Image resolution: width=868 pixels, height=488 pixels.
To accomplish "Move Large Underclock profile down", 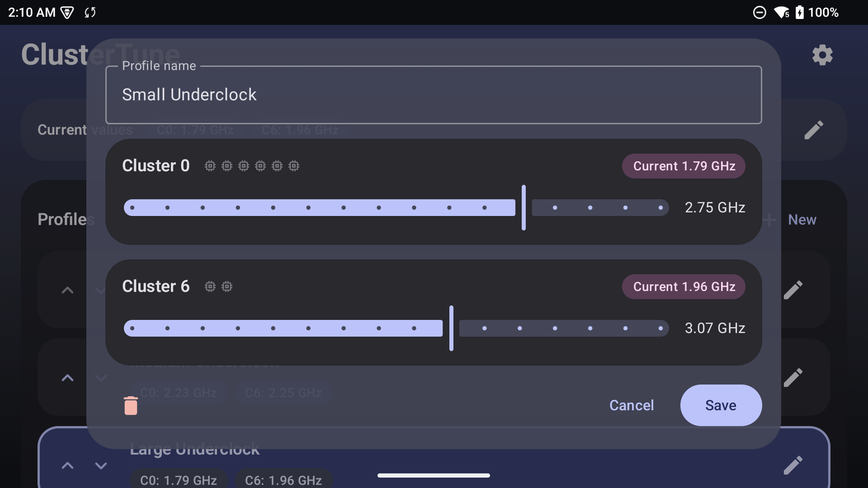I will click(x=101, y=465).
